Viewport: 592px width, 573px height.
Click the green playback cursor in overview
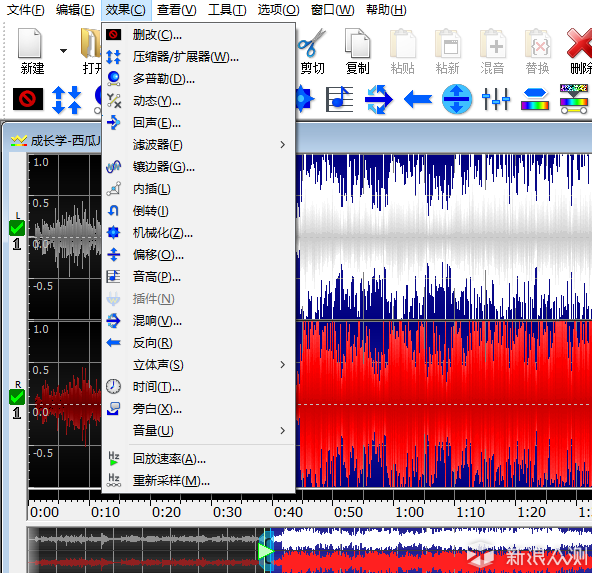265,551
